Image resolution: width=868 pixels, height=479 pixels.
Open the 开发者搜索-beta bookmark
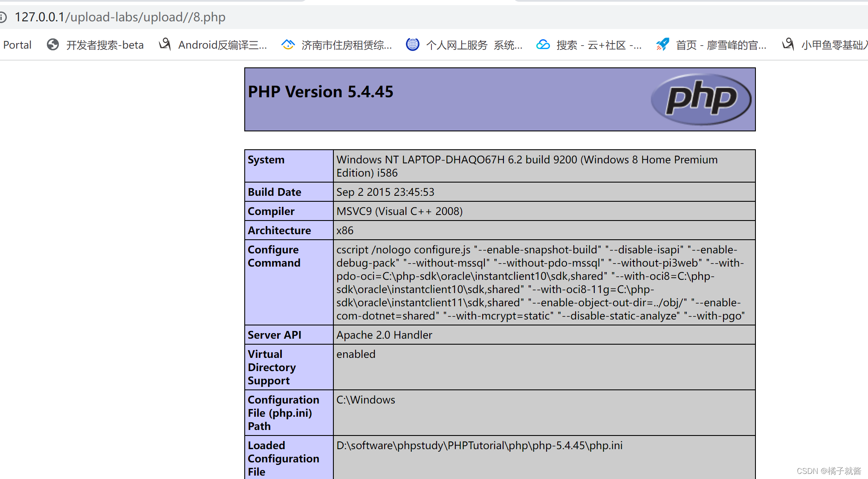pos(105,45)
